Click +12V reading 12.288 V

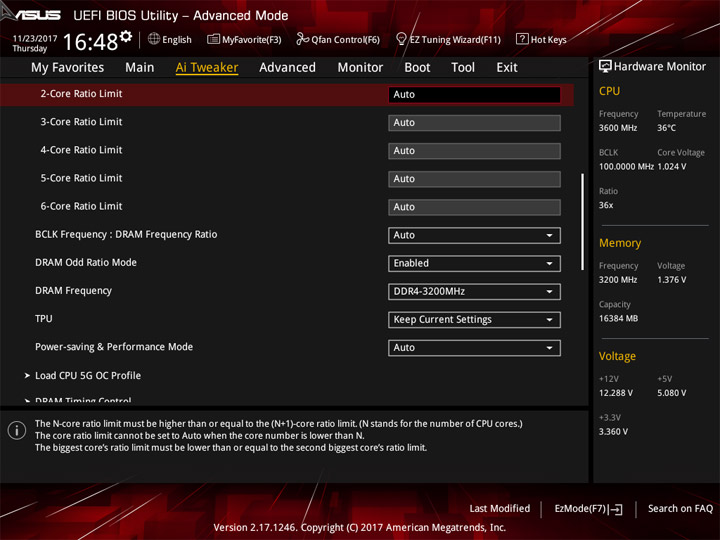point(616,393)
